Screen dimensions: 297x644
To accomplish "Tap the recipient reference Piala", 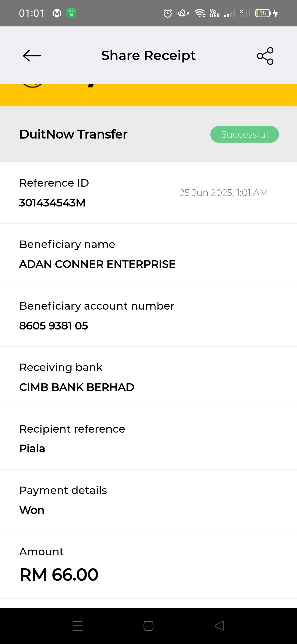I will tap(32, 449).
